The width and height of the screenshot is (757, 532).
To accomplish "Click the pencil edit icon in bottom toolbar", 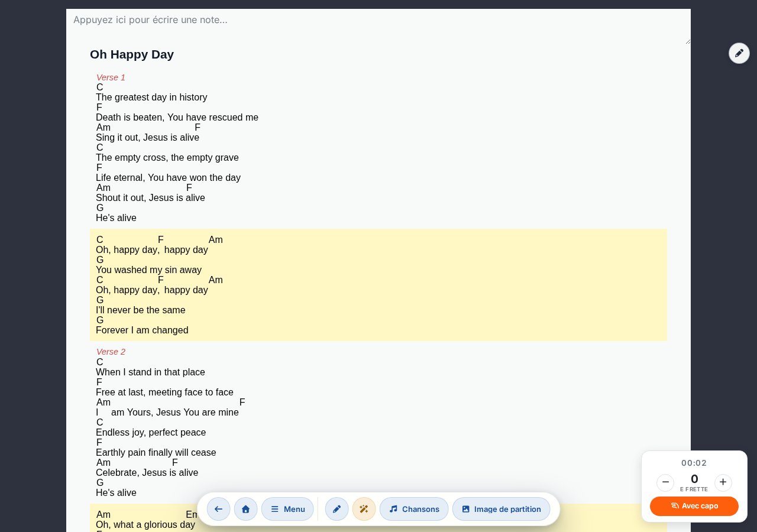I will [x=337, y=509].
